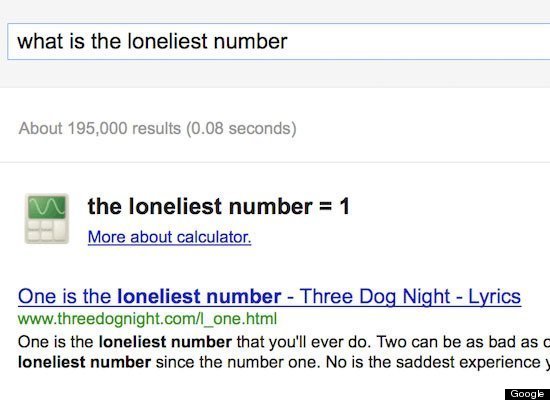The height and width of the screenshot is (400, 550).
Task: Open the 'More about calculator.' link
Action: (169, 237)
